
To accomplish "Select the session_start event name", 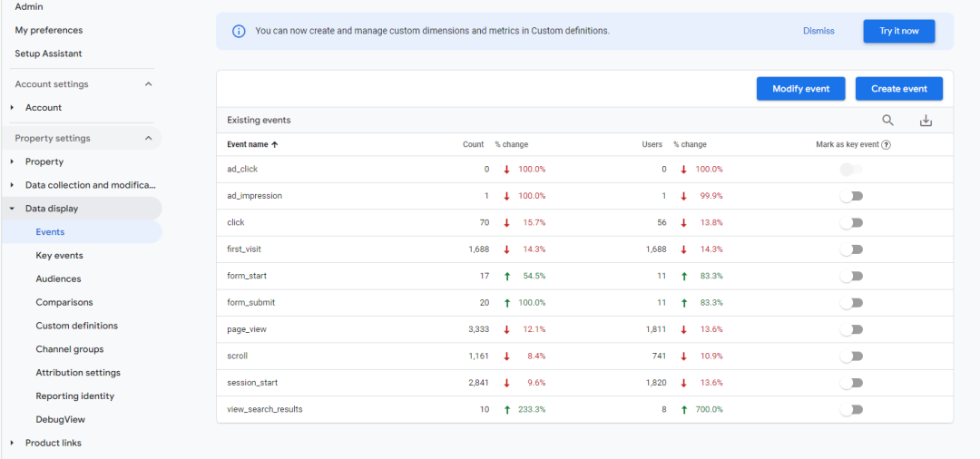I will 251,382.
